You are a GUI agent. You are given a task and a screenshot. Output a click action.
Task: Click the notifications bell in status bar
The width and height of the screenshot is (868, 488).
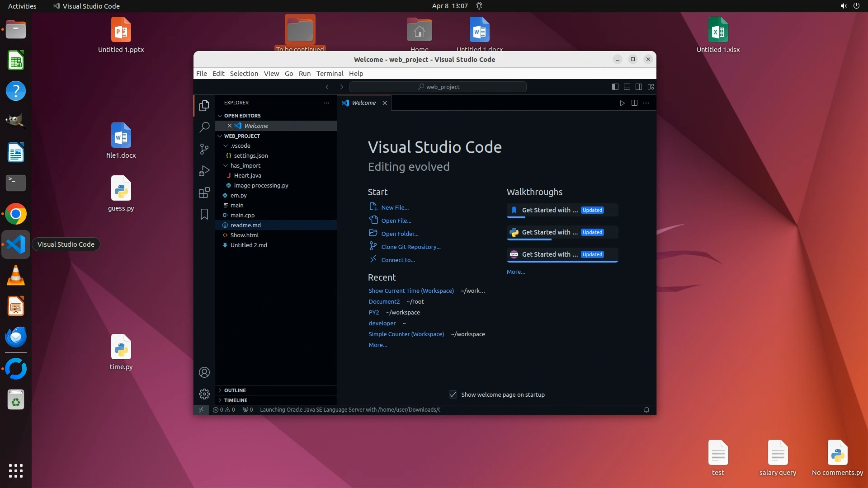click(x=646, y=410)
